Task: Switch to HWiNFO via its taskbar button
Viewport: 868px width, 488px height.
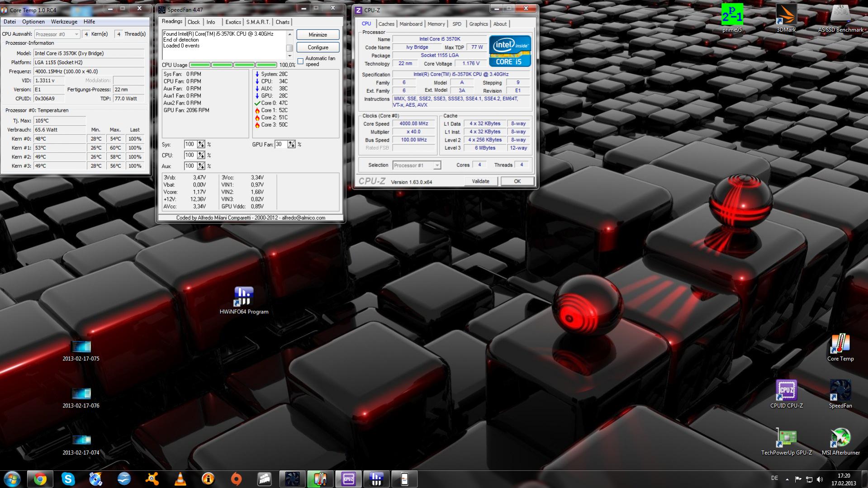Action: tap(377, 479)
